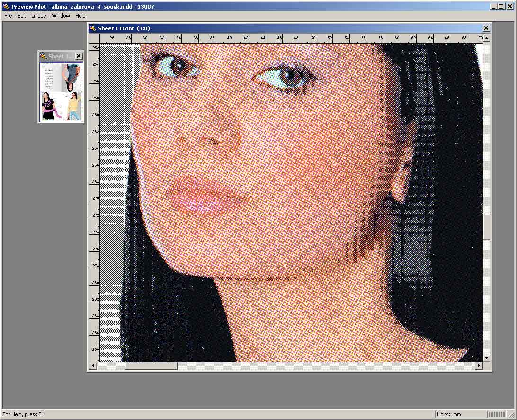The height and width of the screenshot is (420, 517).
Task: Click the vertical ruler at mark 270
Action: pos(95,198)
